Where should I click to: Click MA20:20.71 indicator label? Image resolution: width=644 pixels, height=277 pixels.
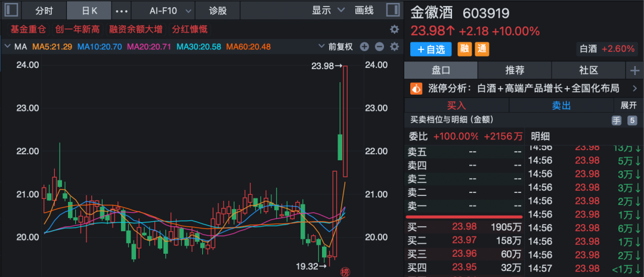click(x=149, y=47)
